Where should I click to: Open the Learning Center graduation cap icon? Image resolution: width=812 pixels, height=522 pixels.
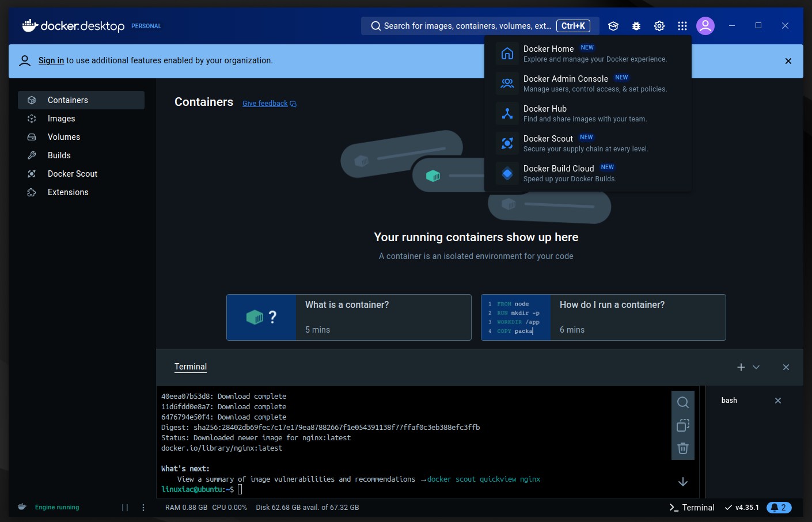point(613,26)
